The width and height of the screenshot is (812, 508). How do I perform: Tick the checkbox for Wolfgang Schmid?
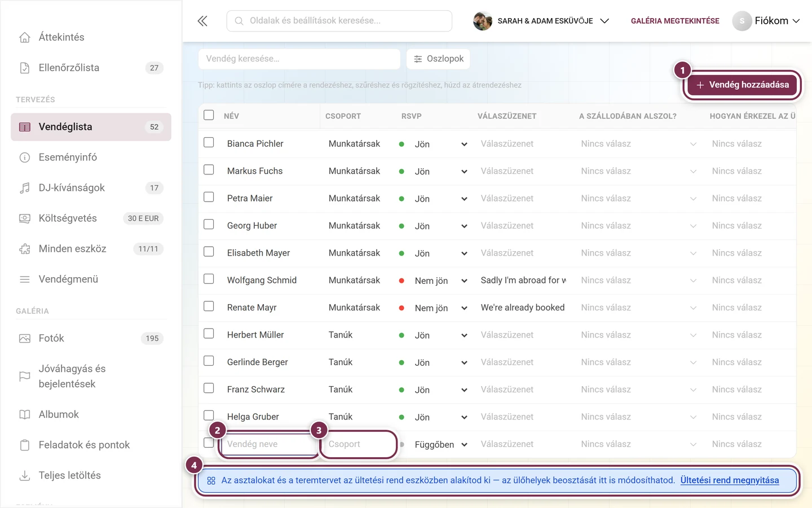(x=209, y=279)
